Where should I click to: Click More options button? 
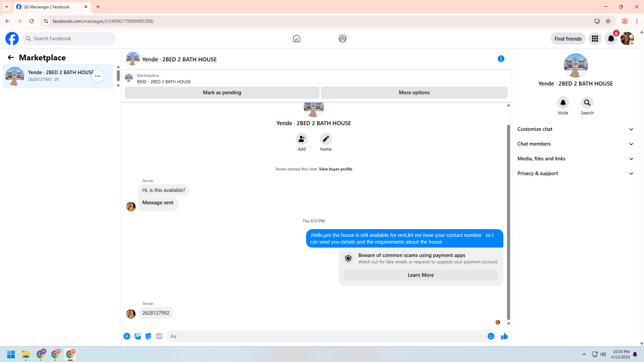tap(414, 93)
